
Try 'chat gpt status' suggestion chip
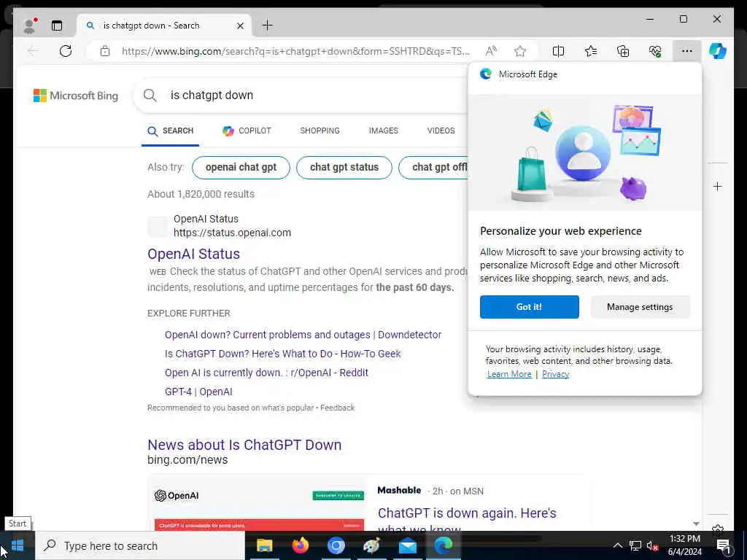click(x=344, y=168)
